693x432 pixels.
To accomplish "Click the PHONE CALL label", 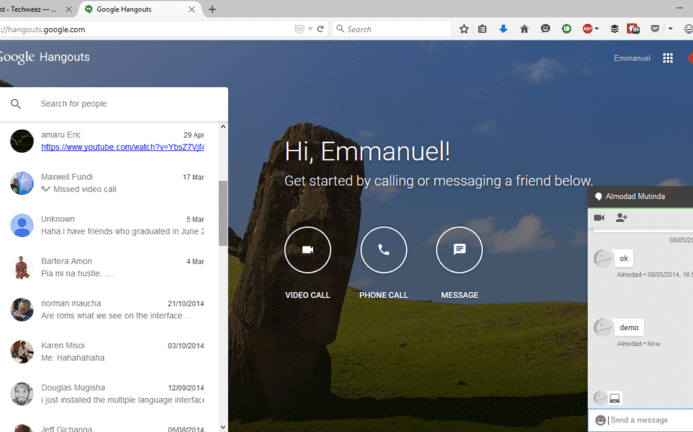I will click(384, 295).
